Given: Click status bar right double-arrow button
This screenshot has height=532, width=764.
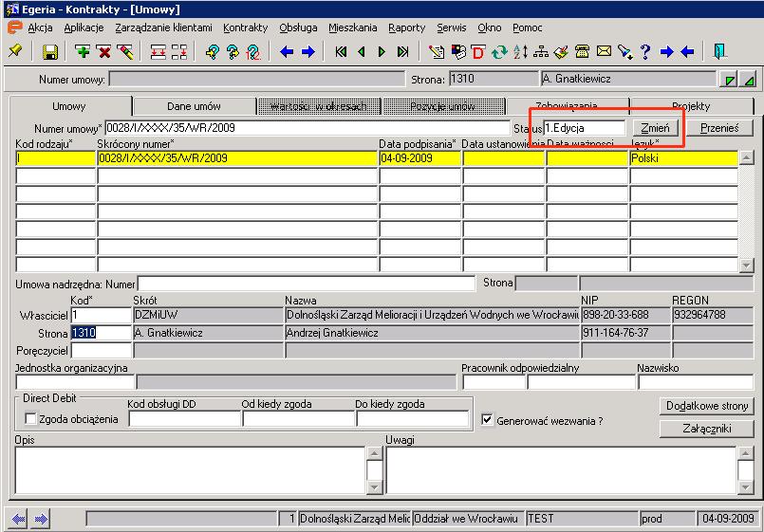Looking at the screenshot, I should 41,519.
